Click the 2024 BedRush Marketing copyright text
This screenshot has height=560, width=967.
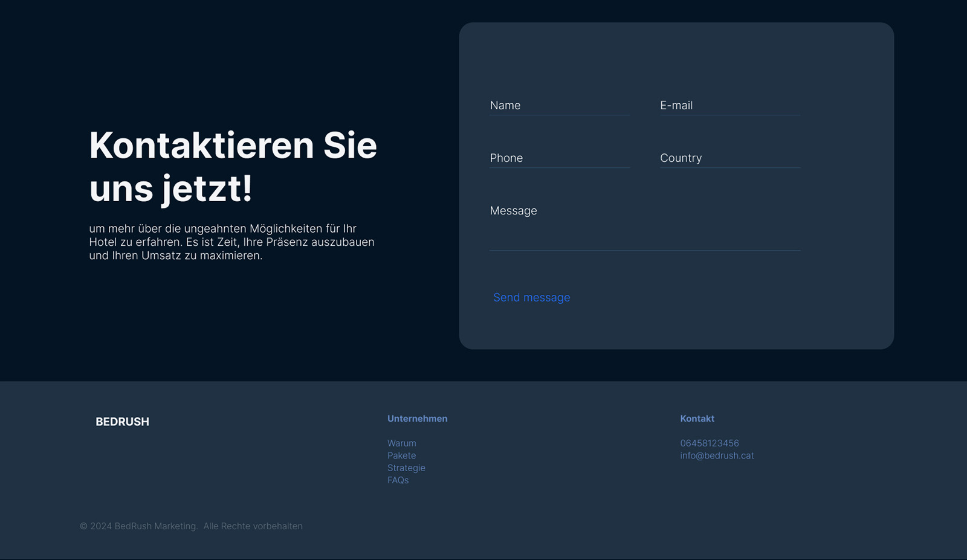pyautogui.click(x=143, y=526)
